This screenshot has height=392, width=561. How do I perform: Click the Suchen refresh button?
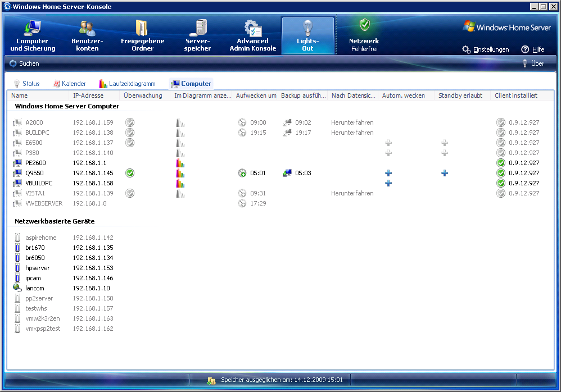24,63
